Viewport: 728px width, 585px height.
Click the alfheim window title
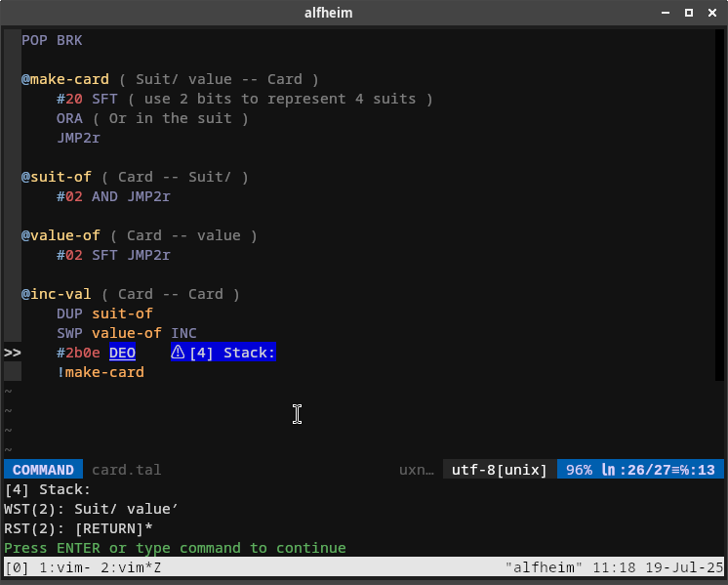click(328, 13)
